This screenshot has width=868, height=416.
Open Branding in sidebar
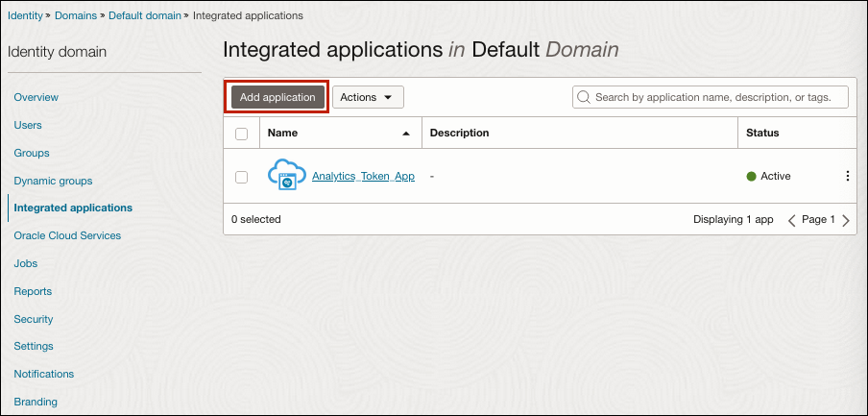(x=36, y=401)
